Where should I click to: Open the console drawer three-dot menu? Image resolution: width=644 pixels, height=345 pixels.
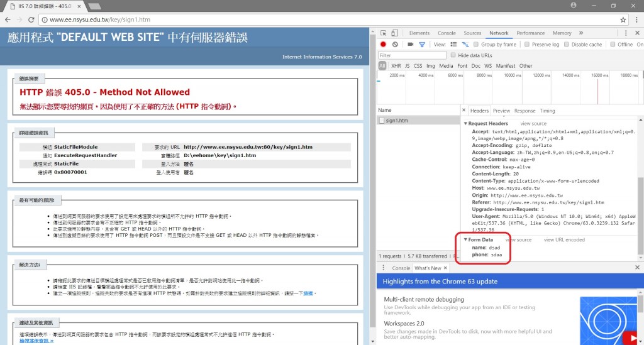pyautogui.click(x=384, y=268)
